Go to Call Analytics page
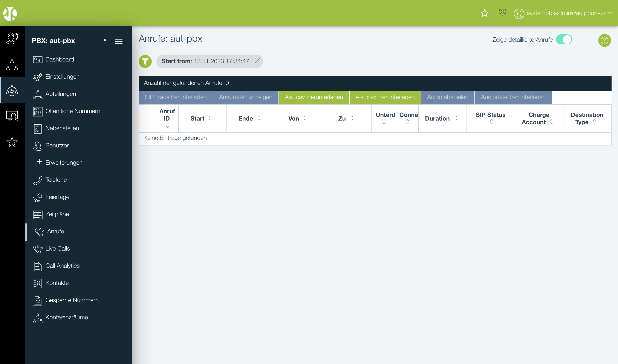The height and width of the screenshot is (364, 618). 62,266
